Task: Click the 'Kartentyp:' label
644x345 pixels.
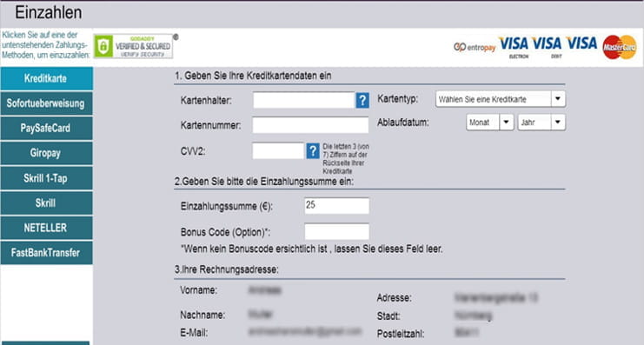Action: click(397, 99)
